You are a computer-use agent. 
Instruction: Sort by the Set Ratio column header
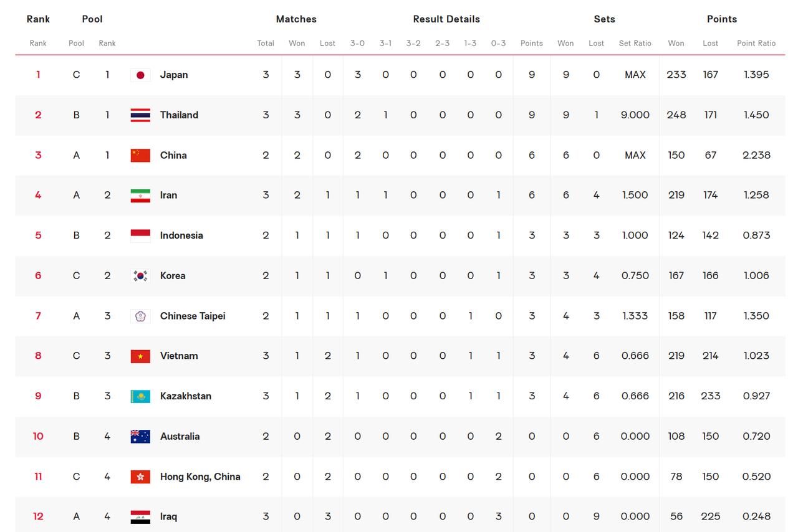point(635,44)
